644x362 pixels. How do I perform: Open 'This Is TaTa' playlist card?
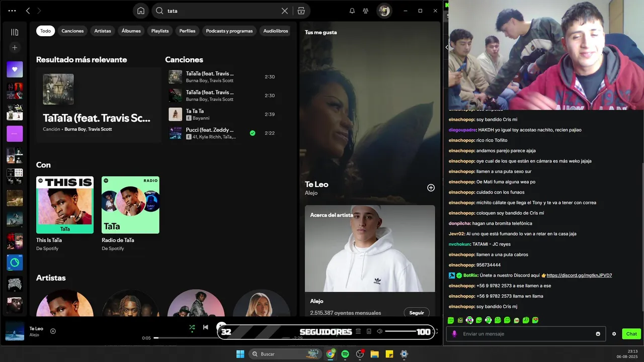[65, 214]
